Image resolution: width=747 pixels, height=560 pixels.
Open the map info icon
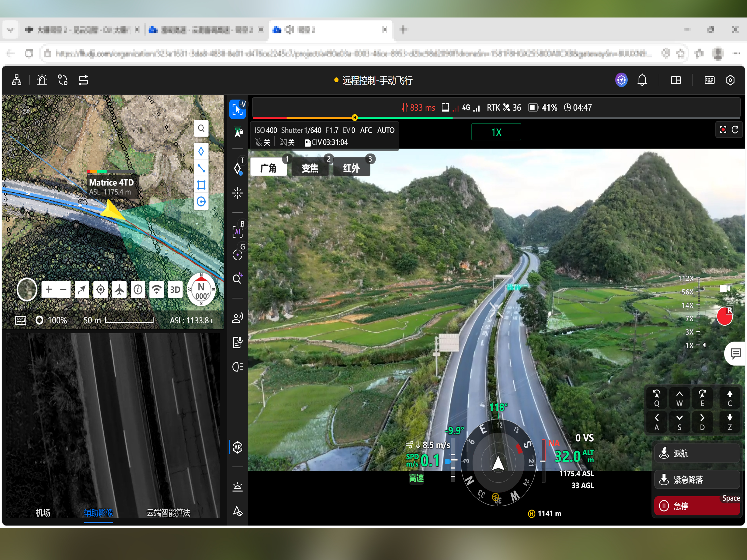click(x=138, y=289)
